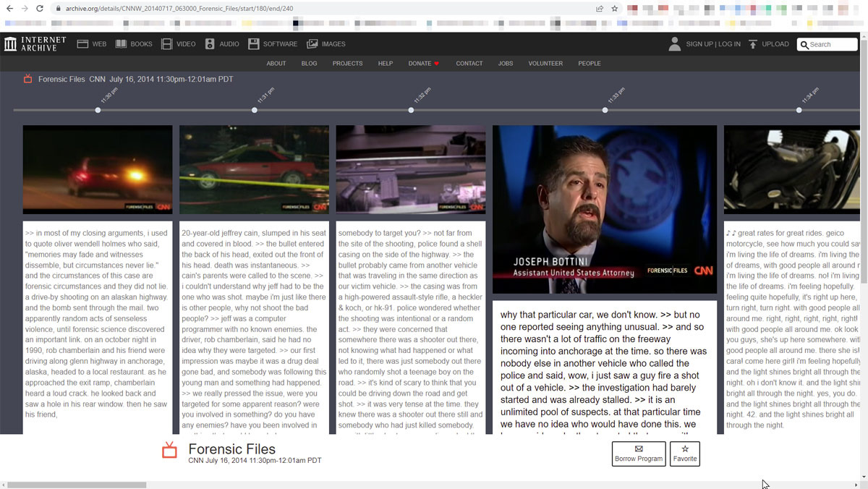Open the Donate menu item

click(424, 64)
